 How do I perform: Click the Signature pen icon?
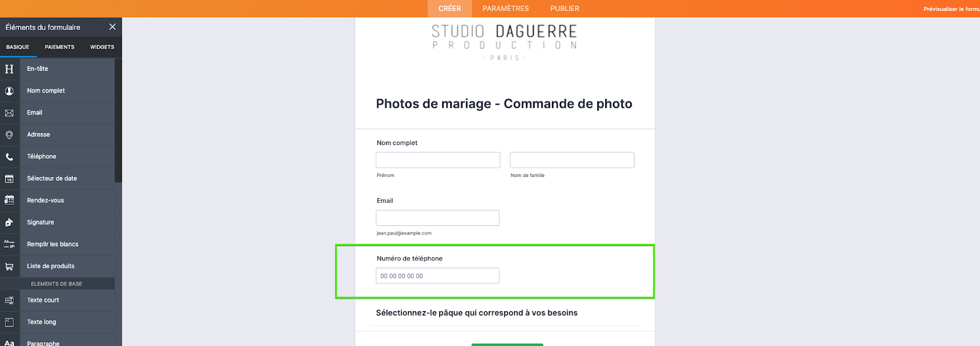coord(9,222)
